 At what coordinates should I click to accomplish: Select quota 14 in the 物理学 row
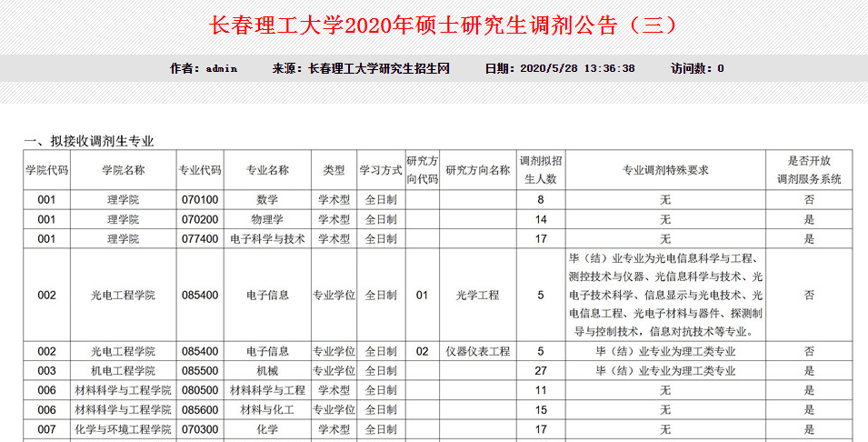coord(541,220)
